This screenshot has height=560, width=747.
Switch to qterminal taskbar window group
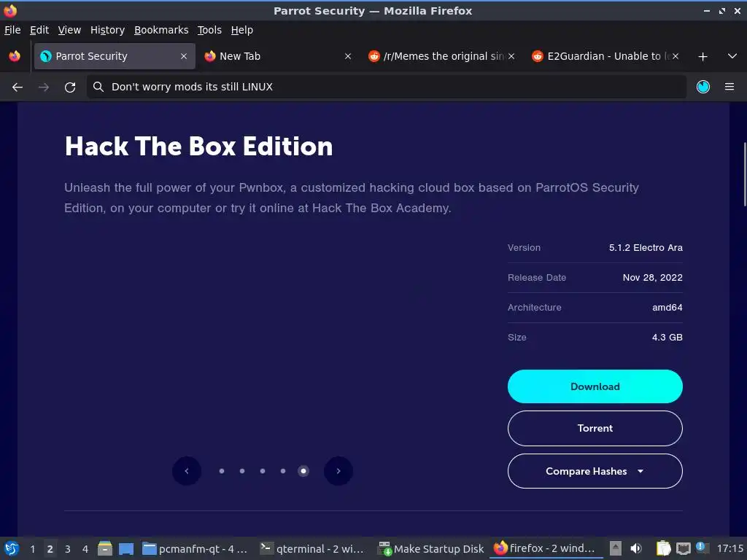(312, 549)
